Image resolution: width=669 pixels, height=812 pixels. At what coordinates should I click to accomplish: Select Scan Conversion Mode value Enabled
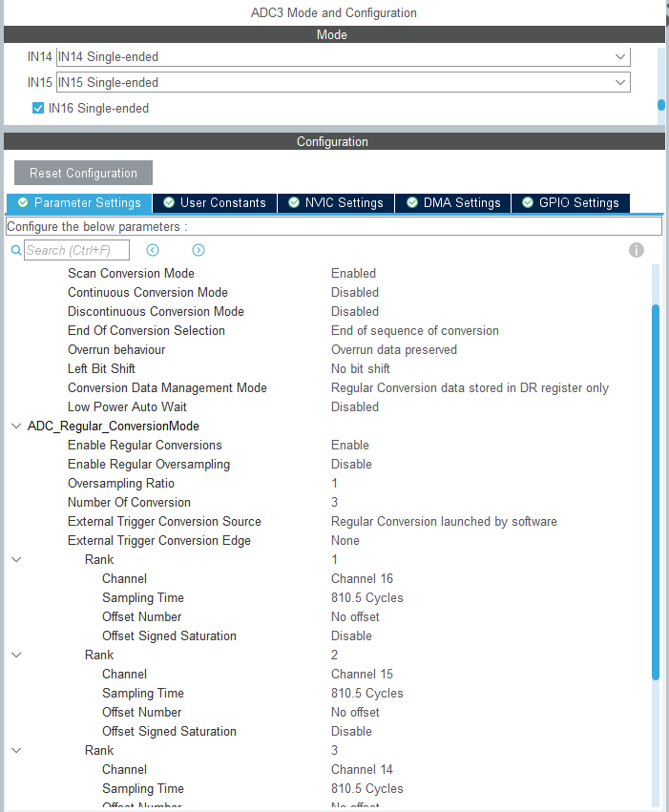[354, 273]
